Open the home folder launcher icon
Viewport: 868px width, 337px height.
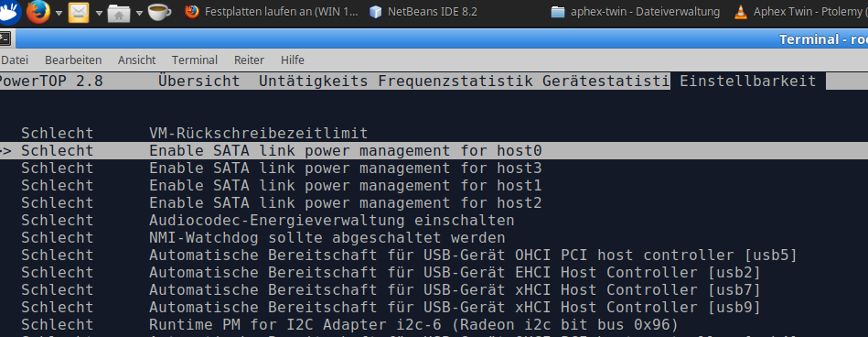[x=119, y=13]
